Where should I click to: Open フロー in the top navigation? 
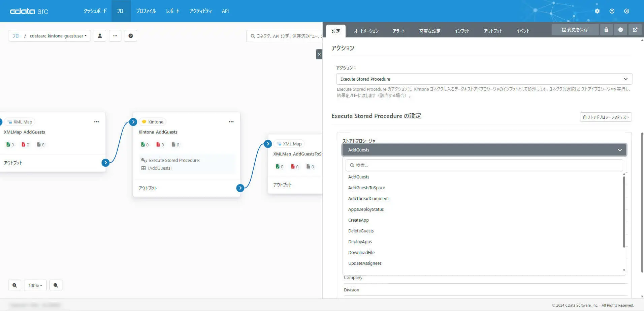(121, 11)
